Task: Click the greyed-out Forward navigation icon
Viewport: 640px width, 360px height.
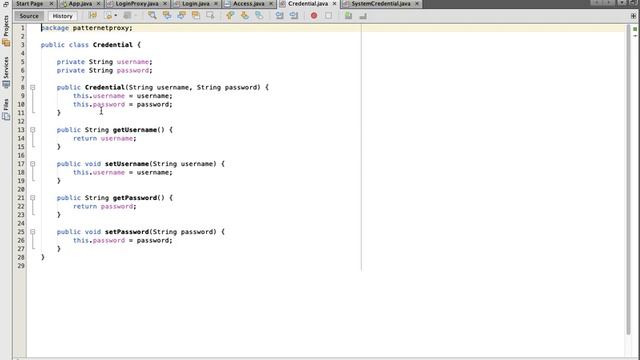Action: [x=127, y=16]
